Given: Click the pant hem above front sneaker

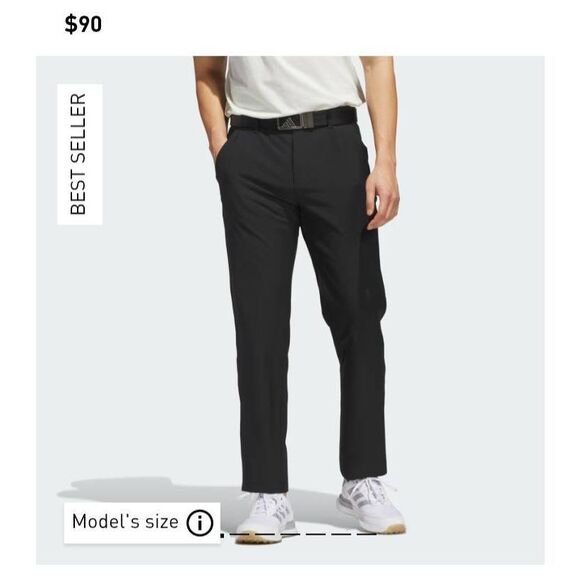Looking at the screenshot, I should pyautogui.click(x=264, y=486).
